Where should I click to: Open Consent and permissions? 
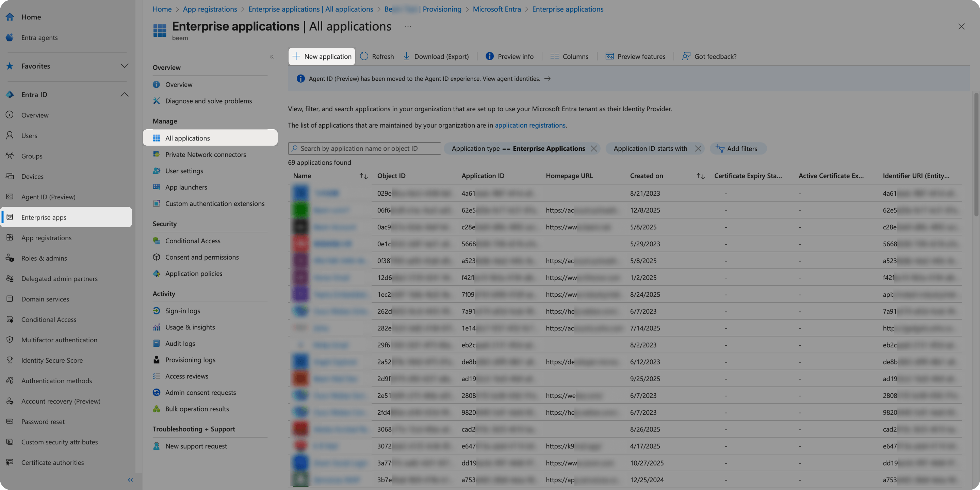tap(202, 257)
